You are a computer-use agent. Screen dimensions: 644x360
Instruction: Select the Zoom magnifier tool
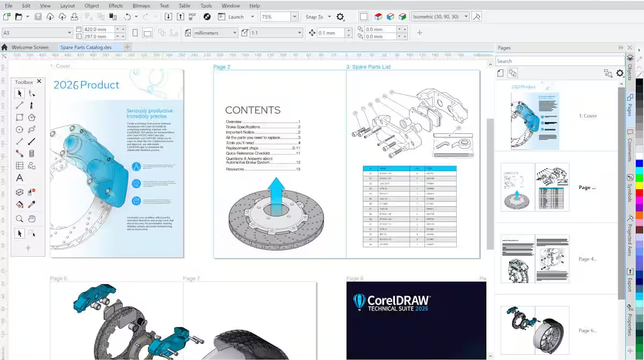coord(19,219)
